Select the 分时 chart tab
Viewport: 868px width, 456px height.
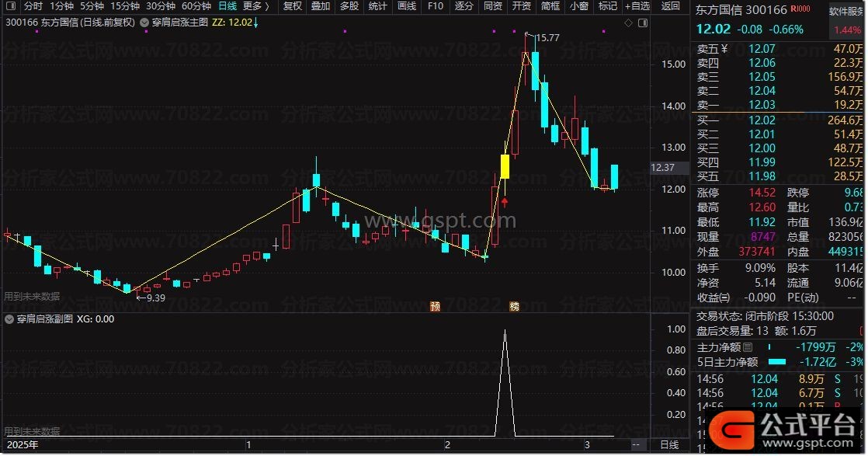click(x=33, y=6)
